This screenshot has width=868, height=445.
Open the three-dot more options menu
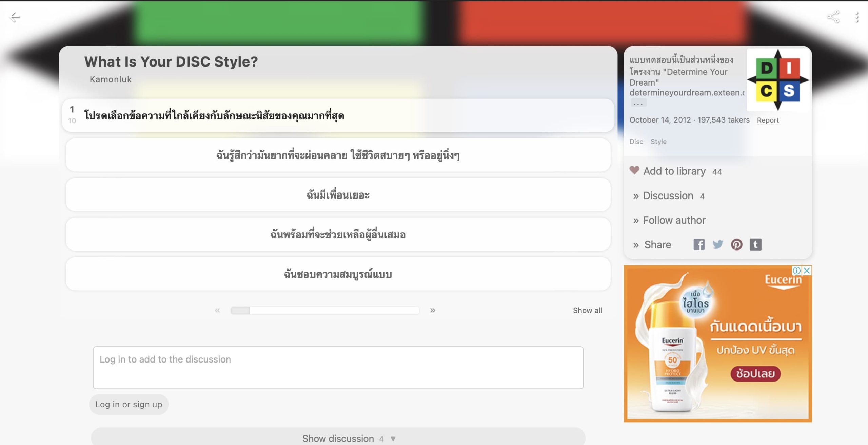pyautogui.click(x=856, y=17)
